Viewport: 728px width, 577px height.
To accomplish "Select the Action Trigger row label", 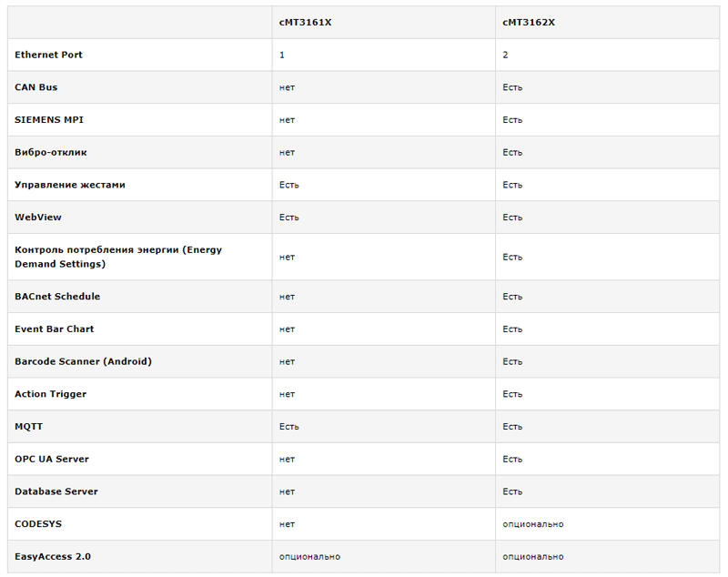I will 50,394.
